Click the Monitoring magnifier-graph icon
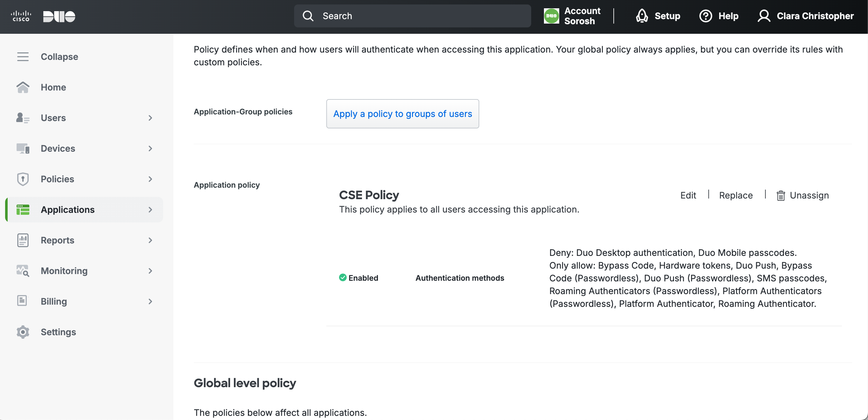The width and height of the screenshot is (868, 420). (x=23, y=271)
